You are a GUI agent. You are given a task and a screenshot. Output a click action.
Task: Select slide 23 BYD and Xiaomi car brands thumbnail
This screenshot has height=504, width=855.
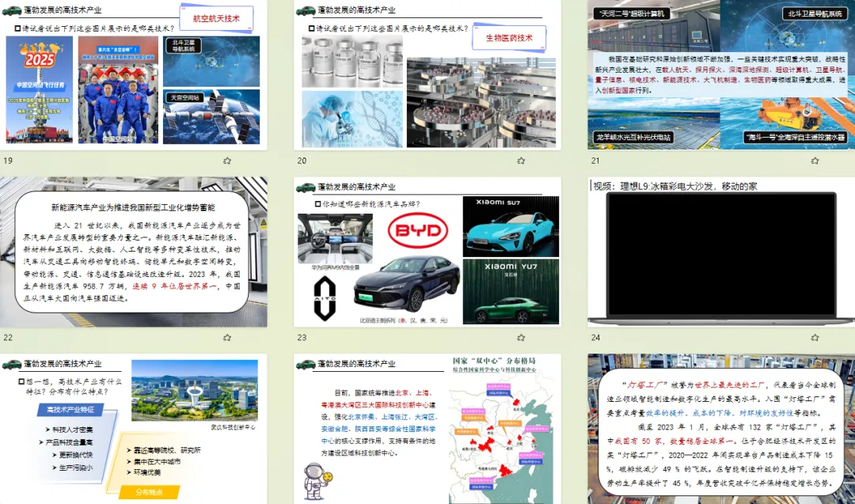427,252
